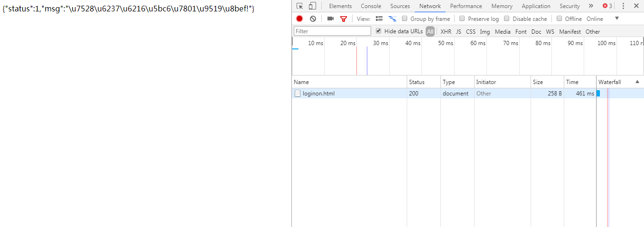Screen dimensions: 644x227
Task: Enable the Preserve log checkbox
Action: [462, 19]
